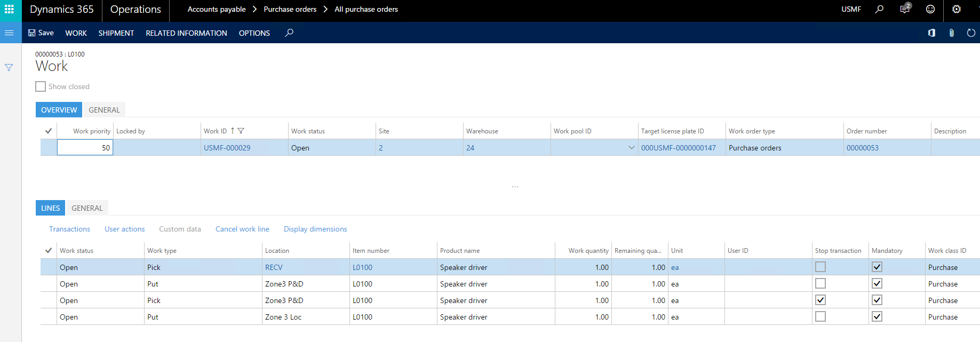Open in Office apps icon
Screen dimensions: 980x342
click(931, 33)
